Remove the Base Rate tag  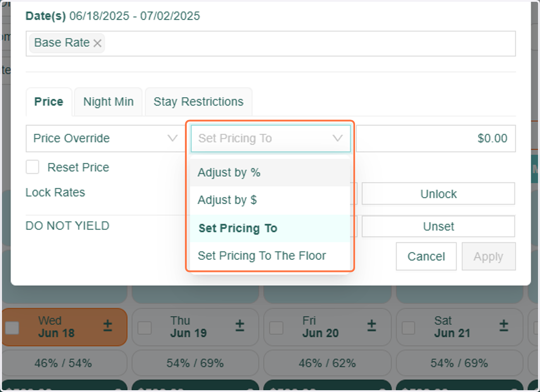pos(97,43)
